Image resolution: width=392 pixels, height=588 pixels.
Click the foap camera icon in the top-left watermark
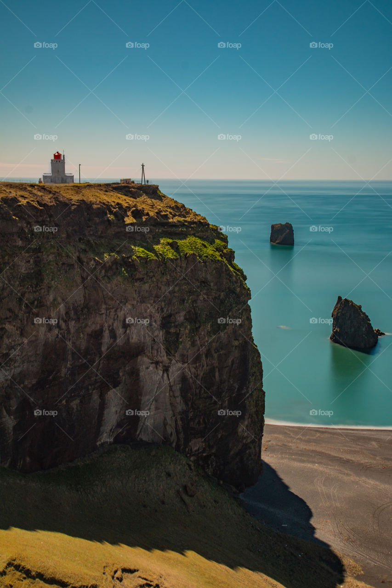tap(37, 44)
